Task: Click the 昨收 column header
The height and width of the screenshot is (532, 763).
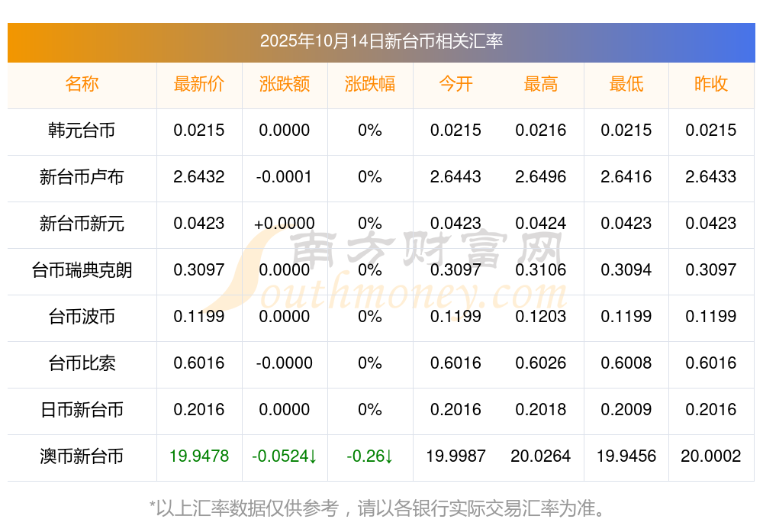Action: click(x=711, y=85)
